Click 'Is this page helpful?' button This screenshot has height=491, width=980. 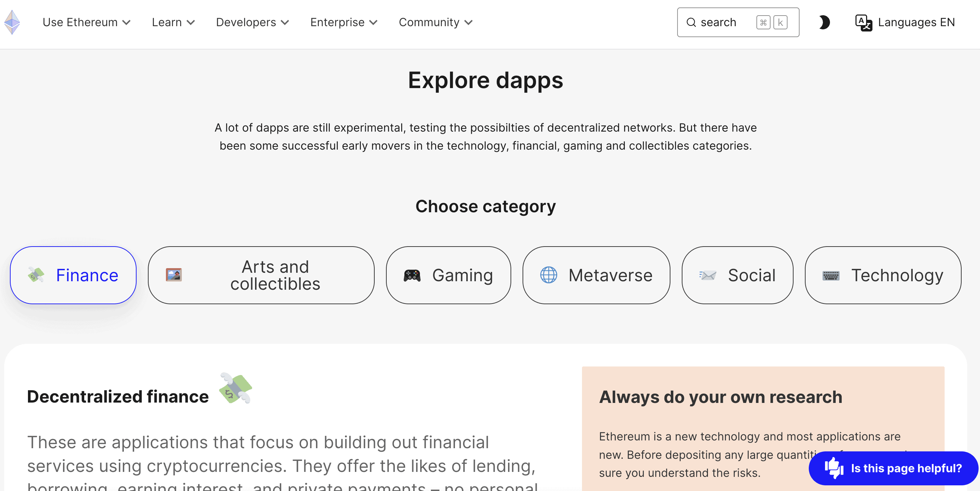[905, 468]
